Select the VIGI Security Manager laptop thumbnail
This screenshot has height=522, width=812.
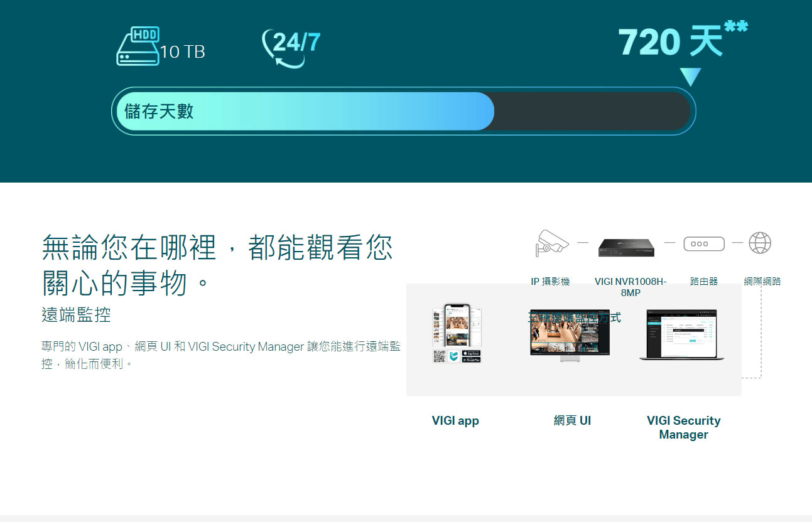coord(681,334)
